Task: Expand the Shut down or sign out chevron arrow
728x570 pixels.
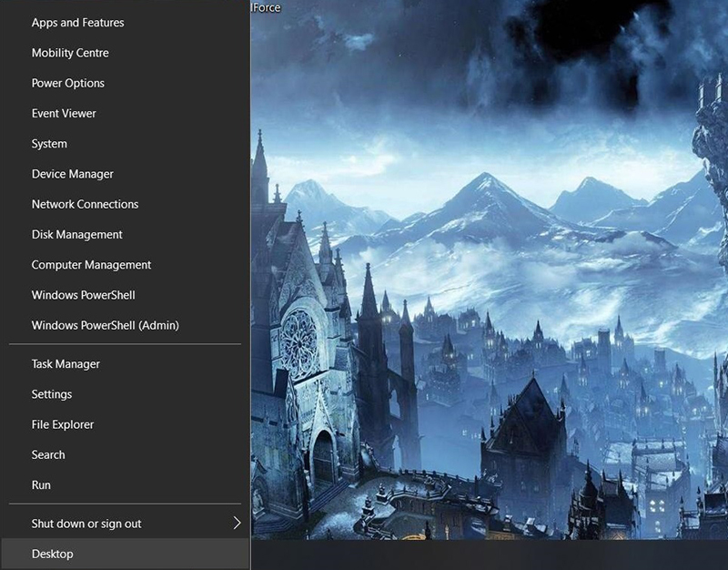Action: pyautogui.click(x=237, y=524)
